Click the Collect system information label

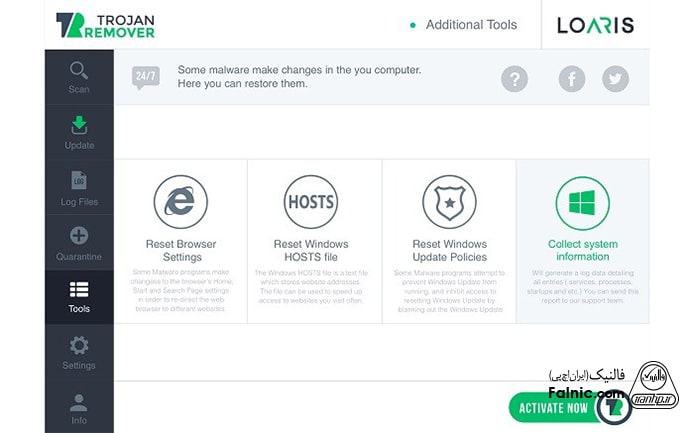click(582, 250)
